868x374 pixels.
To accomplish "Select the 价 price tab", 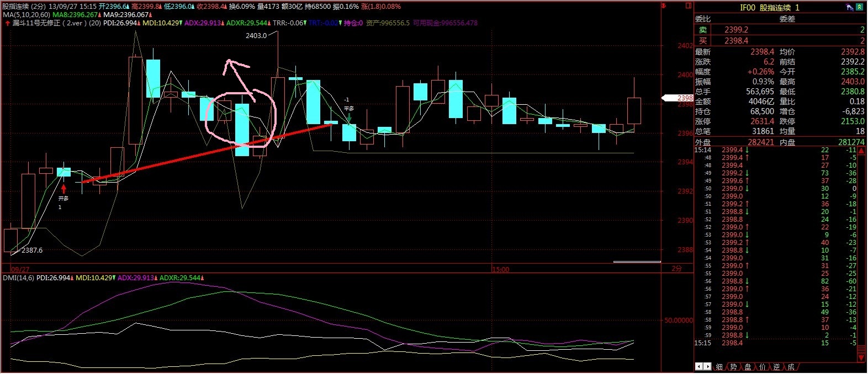I will tap(762, 367).
